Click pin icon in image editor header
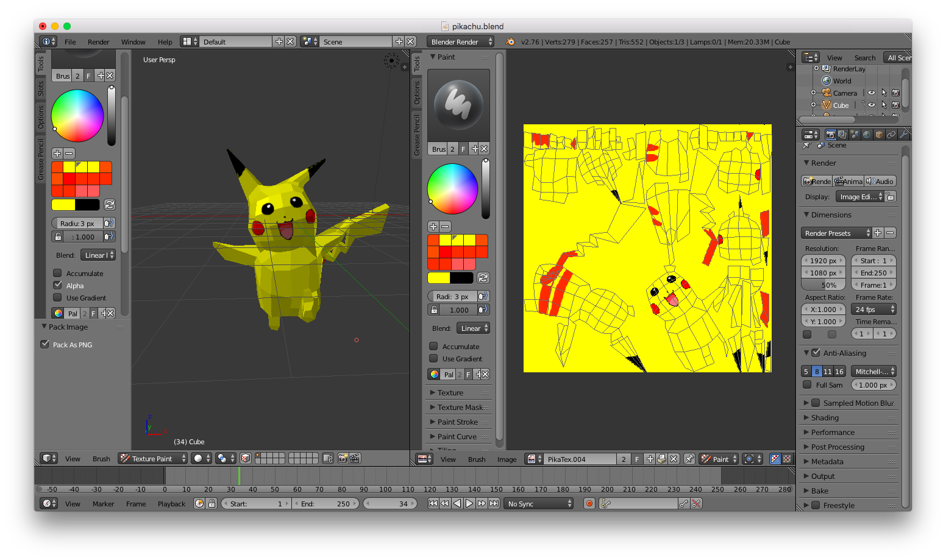Image resolution: width=946 pixels, height=560 pixels. point(689,459)
